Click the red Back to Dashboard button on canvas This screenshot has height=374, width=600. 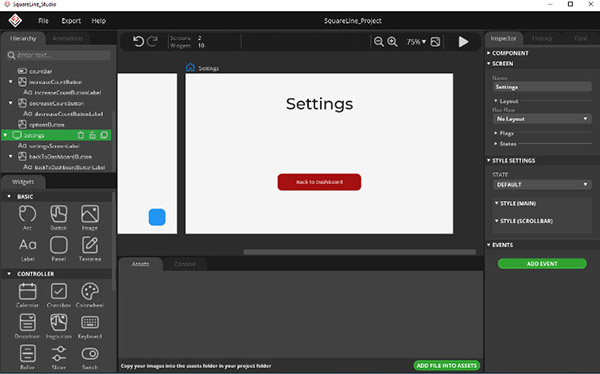[319, 182]
